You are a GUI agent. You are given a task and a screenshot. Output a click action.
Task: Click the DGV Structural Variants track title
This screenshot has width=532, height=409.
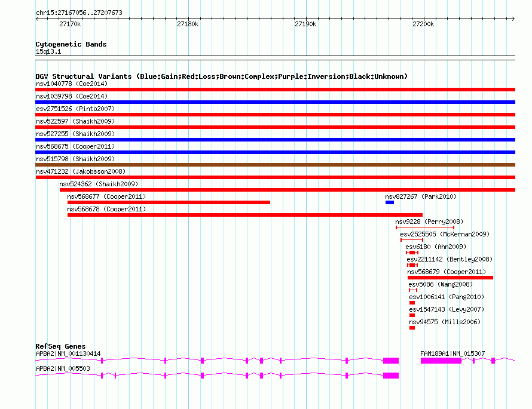click(x=222, y=76)
